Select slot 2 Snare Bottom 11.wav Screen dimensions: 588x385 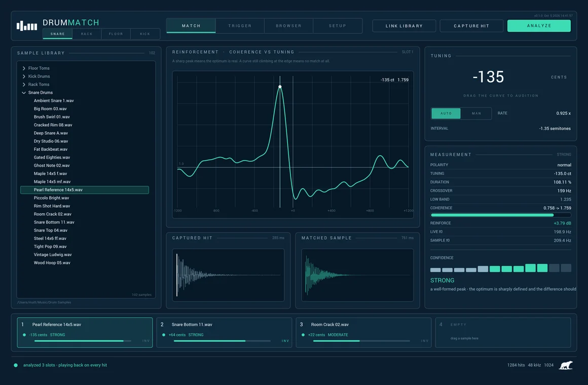click(x=224, y=332)
